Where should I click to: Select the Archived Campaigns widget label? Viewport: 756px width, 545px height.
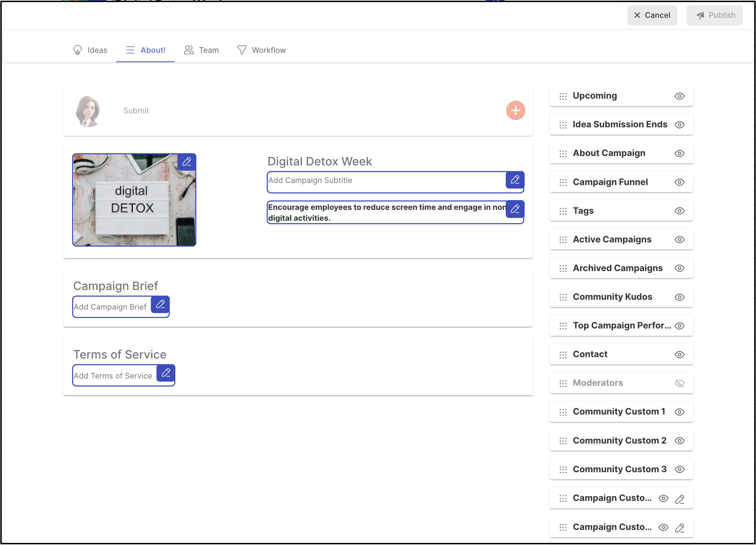pos(618,268)
